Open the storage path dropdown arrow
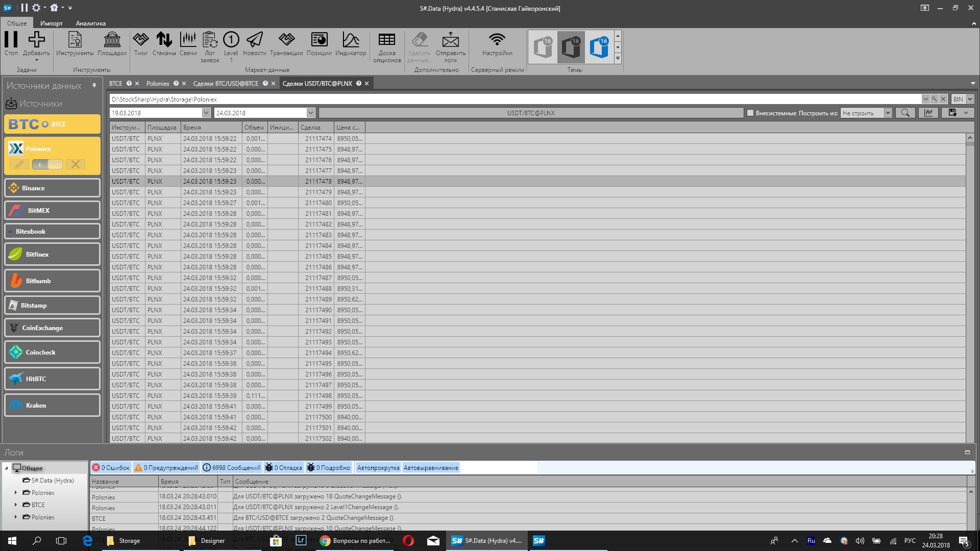The height and width of the screenshot is (551, 980). pyautogui.click(x=925, y=99)
